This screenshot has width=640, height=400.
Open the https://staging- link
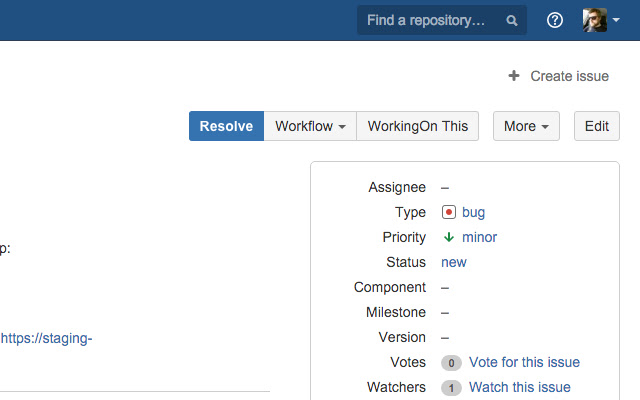pos(47,338)
